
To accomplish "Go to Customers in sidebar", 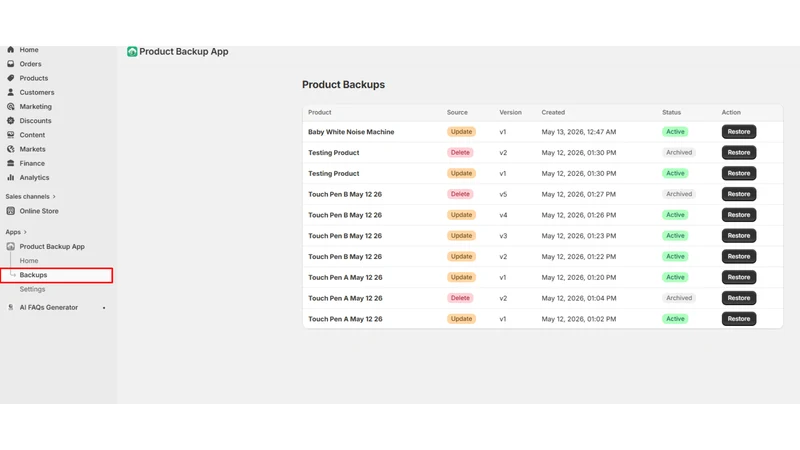I will (37, 92).
